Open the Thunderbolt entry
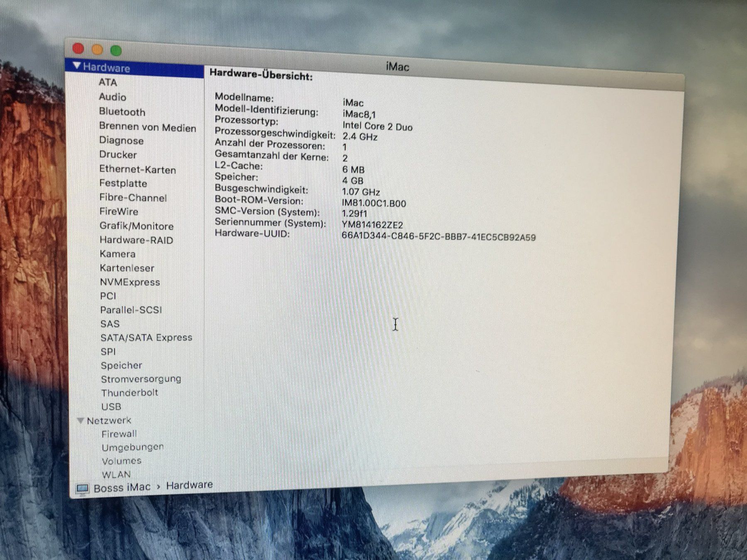The width and height of the screenshot is (747, 560). point(129,392)
